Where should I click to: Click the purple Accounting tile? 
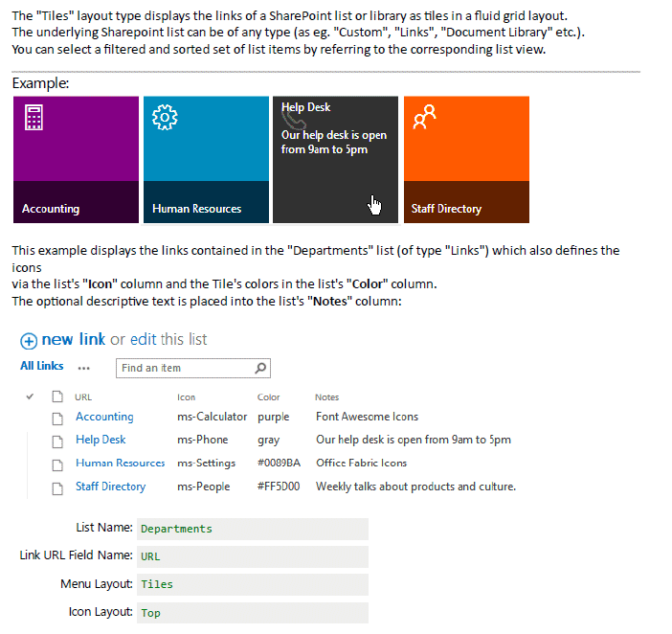76,158
